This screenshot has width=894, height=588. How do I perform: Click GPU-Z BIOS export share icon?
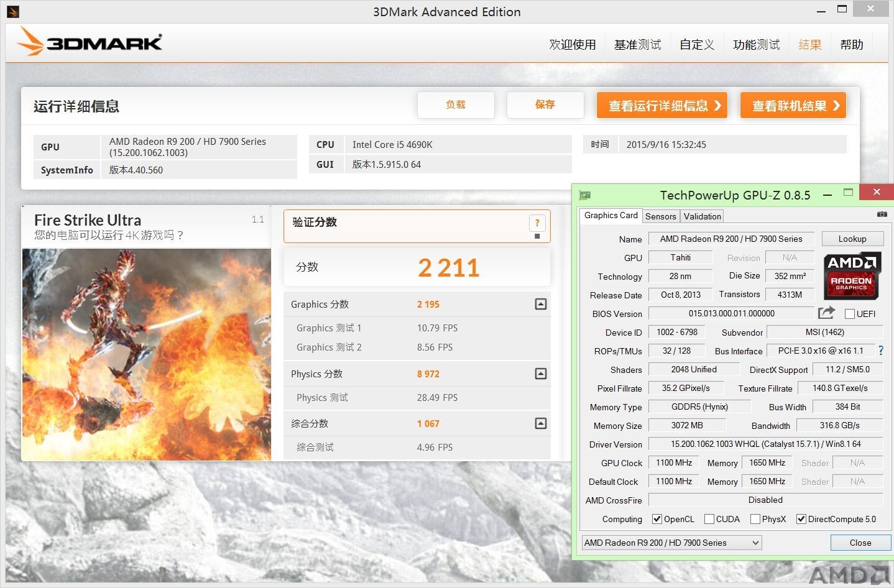[x=826, y=313]
